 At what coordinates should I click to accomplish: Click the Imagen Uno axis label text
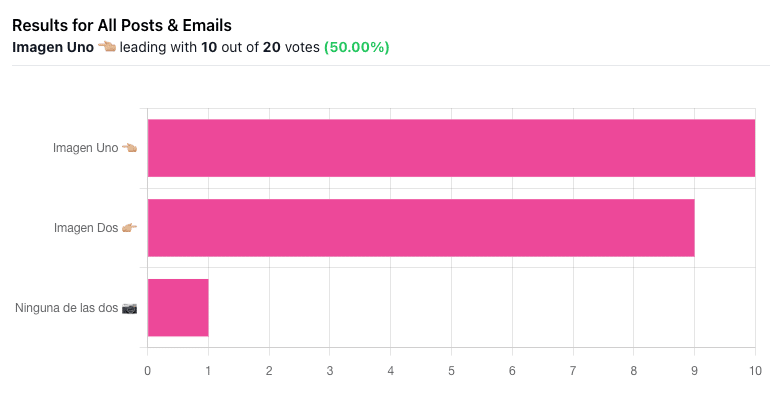(85, 148)
